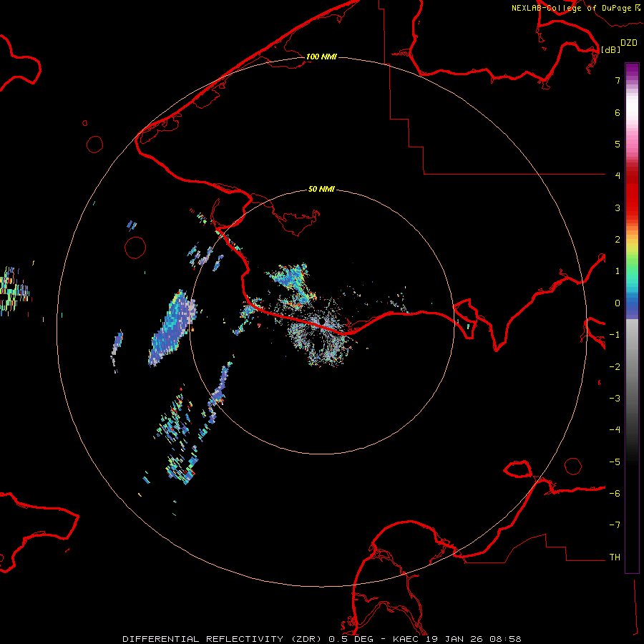Click the DIFFERENTIAL REFLECTIVITY (ZDR) caption

pyautogui.click(x=223, y=639)
